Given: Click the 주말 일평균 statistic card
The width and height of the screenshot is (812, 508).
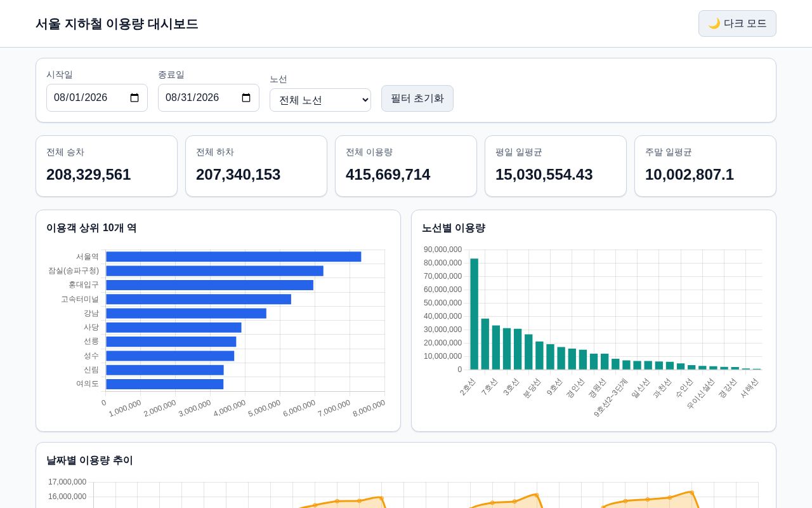Looking at the screenshot, I should tap(705, 166).
